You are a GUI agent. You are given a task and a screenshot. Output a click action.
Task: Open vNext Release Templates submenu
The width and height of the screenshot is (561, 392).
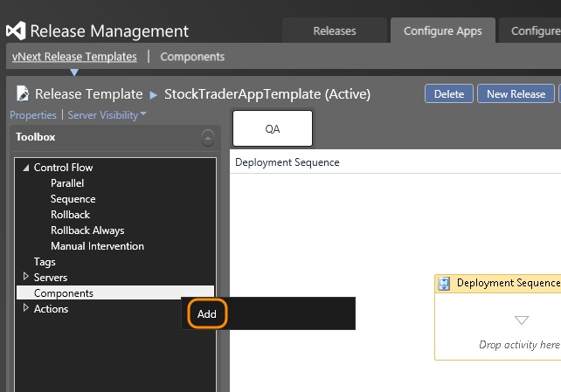(x=74, y=57)
